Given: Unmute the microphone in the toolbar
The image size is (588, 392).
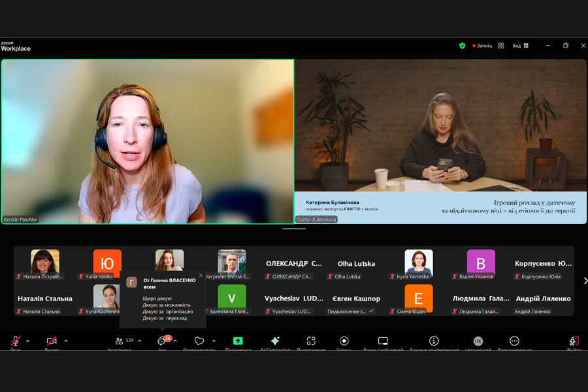Looking at the screenshot, I should pyautogui.click(x=16, y=341).
